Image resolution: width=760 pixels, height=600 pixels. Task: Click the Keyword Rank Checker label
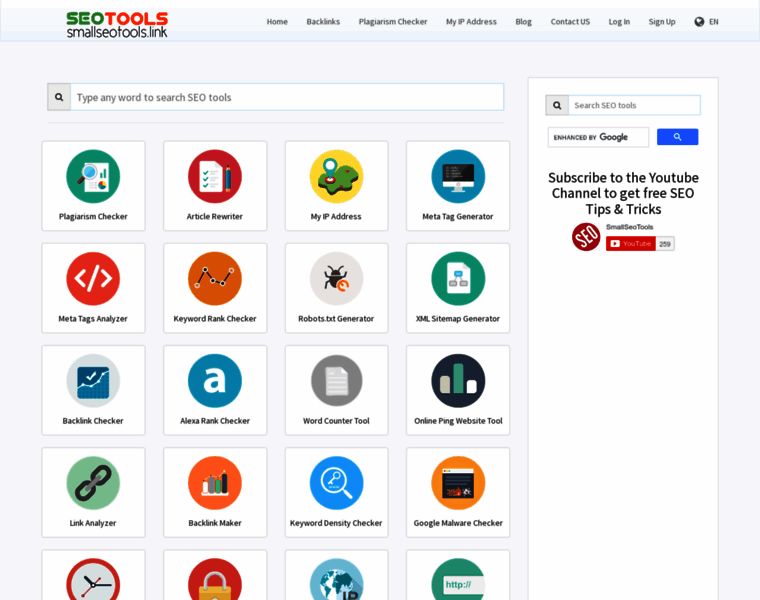pyautogui.click(x=215, y=319)
